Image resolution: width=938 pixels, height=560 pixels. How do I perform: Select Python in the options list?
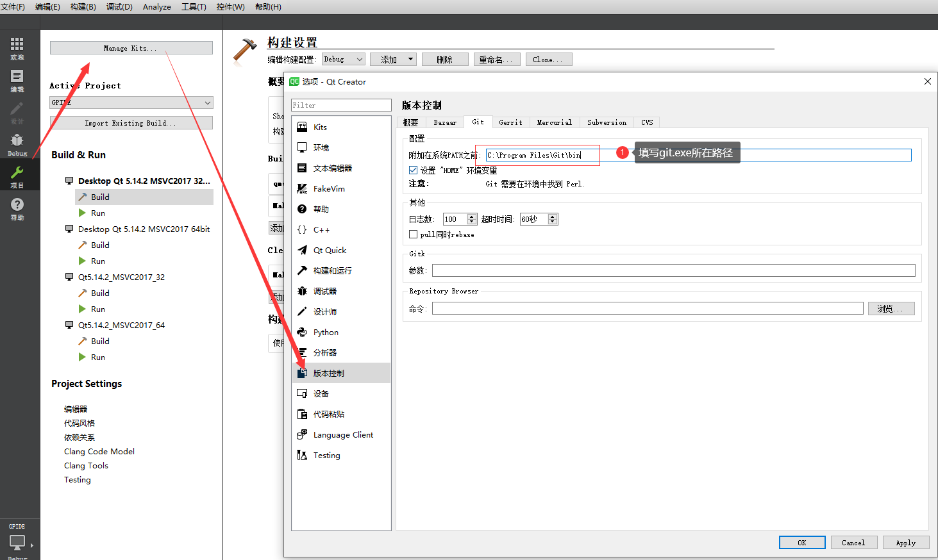(341, 332)
